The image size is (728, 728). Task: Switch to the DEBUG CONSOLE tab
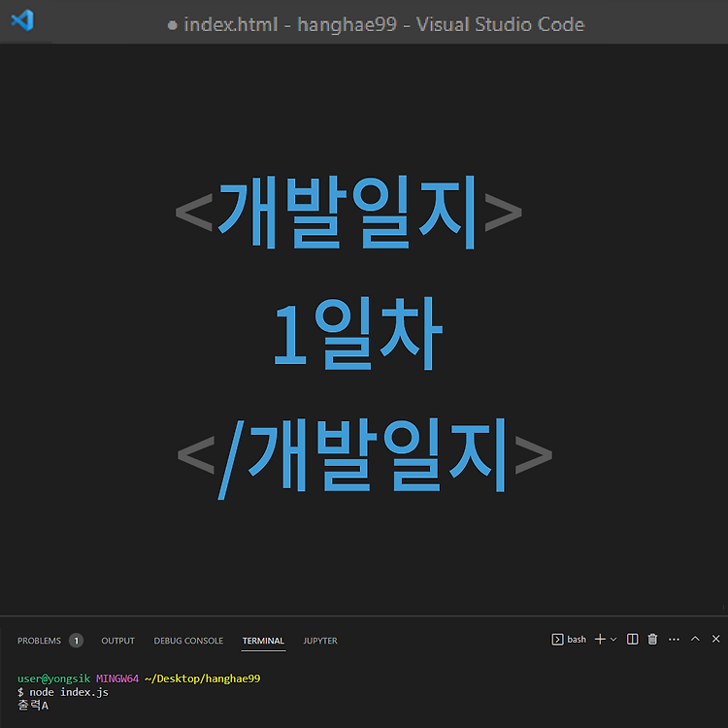click(188, 641)
